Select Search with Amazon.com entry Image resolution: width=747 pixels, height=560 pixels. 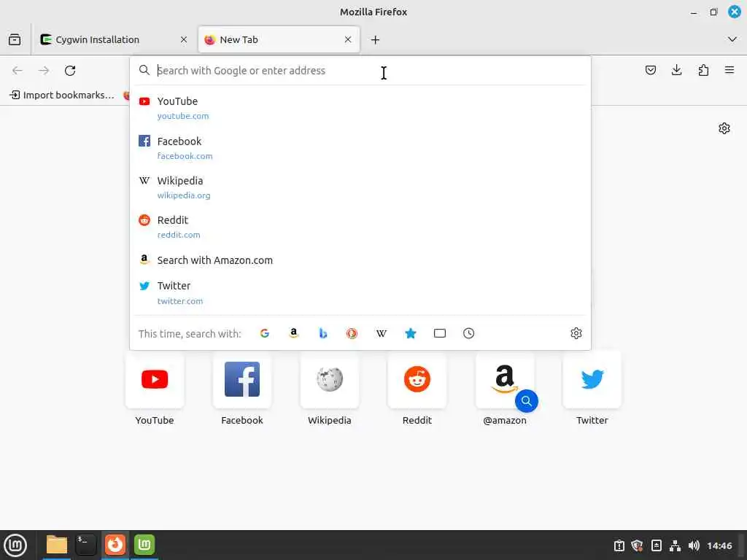coord(360,260)
